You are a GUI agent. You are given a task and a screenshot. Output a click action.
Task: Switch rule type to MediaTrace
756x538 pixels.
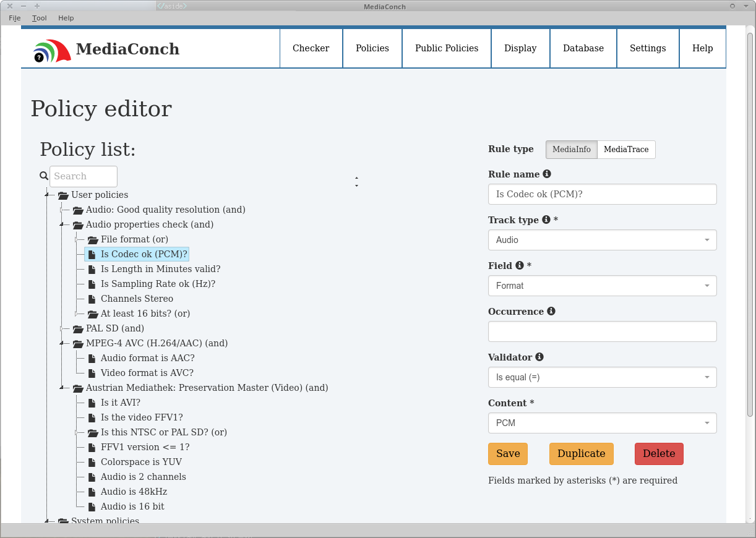click(x=626, y=150)
